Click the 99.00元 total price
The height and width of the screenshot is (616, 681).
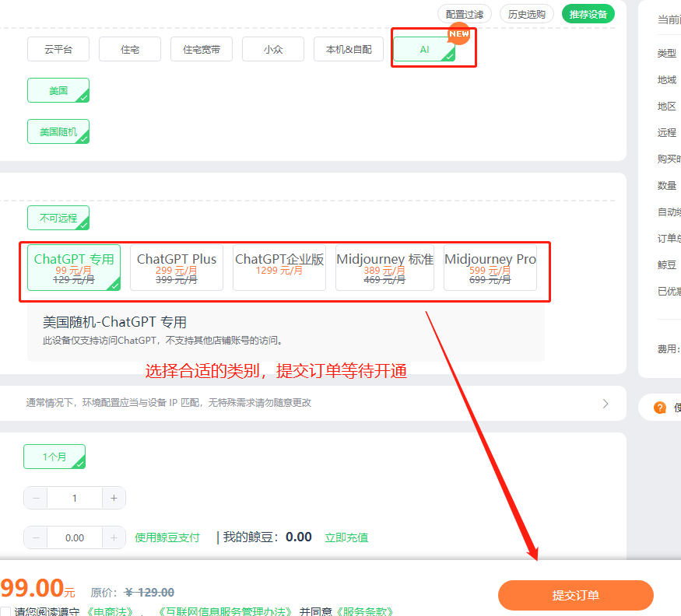point(38,589)
